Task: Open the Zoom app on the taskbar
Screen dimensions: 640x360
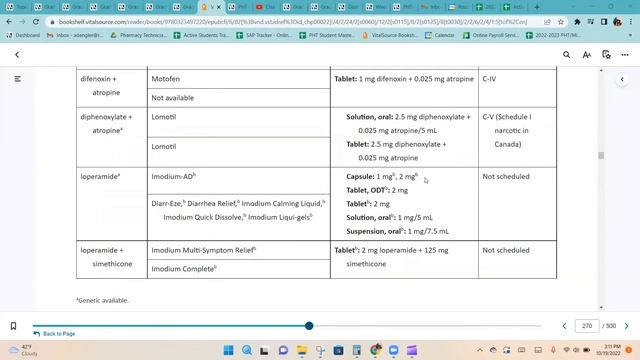Action: point(393,350)
